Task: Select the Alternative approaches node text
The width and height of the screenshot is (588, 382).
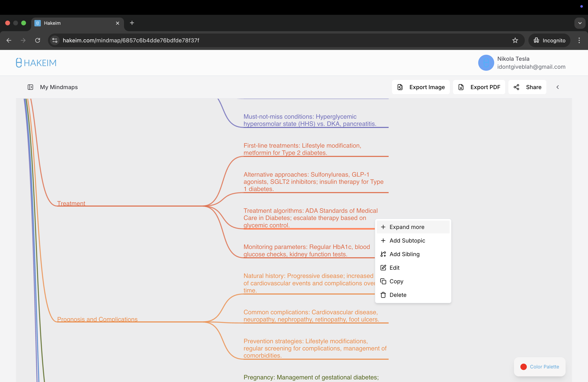Action: pos(314,182)
